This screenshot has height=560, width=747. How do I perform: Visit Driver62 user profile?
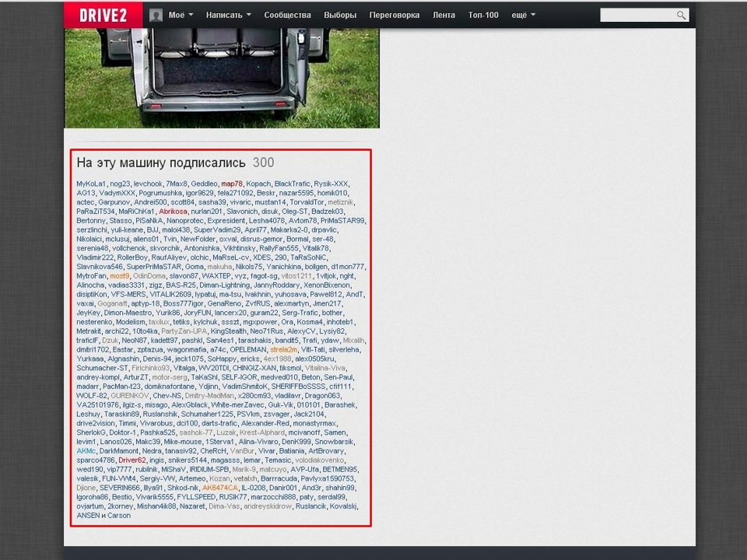click(132, 460)
